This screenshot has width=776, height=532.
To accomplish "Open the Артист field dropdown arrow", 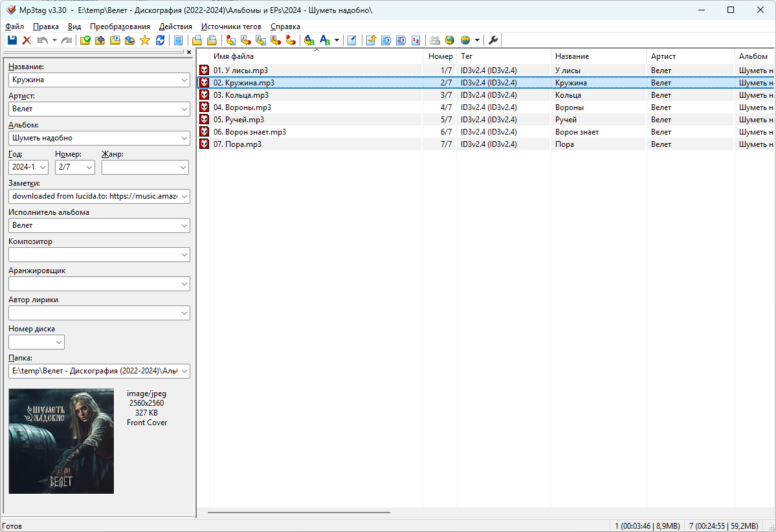I will pyautogui.click(x=184, y=109).
